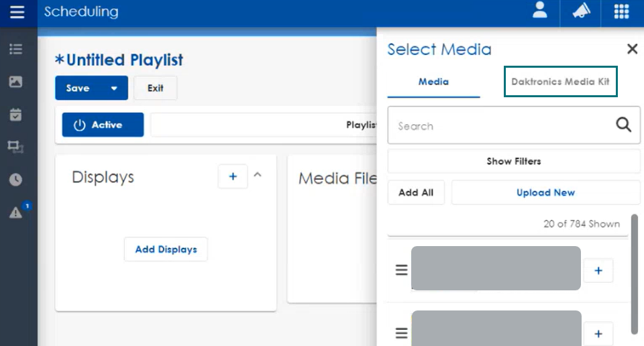Open the media library image icon
This screenshot has height=346, width=644.
[15, 82]
